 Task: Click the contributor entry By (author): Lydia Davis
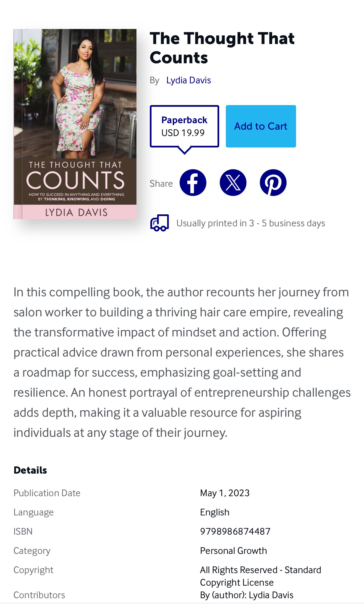tap(246, 595)
